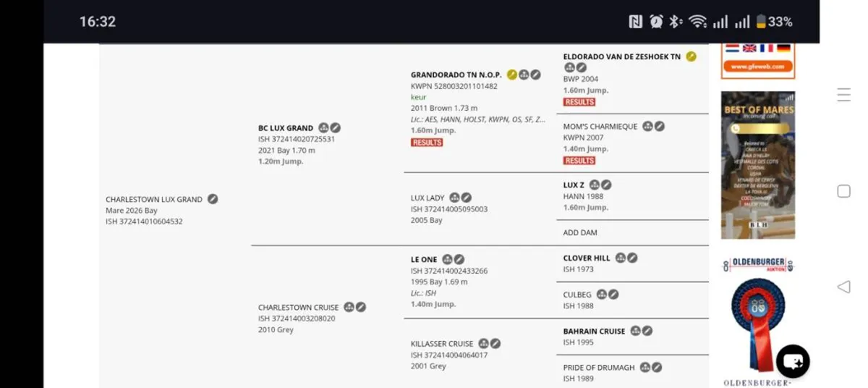Click RESULTS under GRANDORADO TN N.O.P.
Viewport: 868px width, 388px height.
pos(427,143)
